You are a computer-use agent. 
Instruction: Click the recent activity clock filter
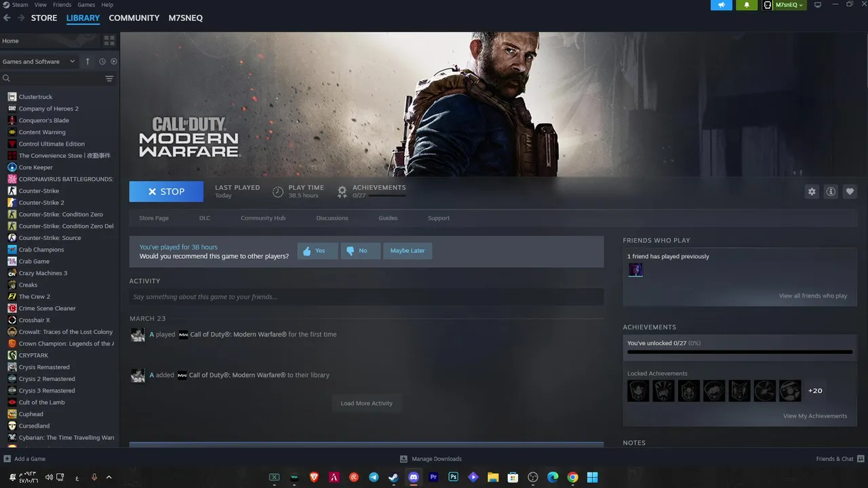pos(102,61)
